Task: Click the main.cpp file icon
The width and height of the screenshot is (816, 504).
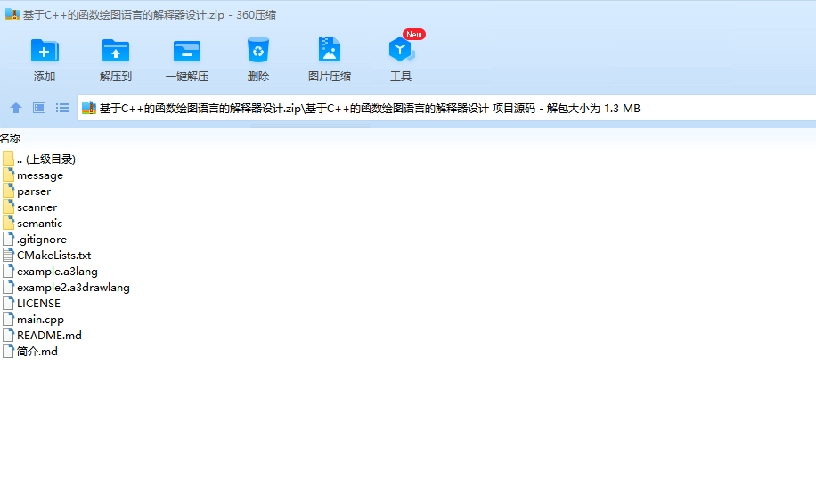Action: pyautogui.click(x=8, y=320)
